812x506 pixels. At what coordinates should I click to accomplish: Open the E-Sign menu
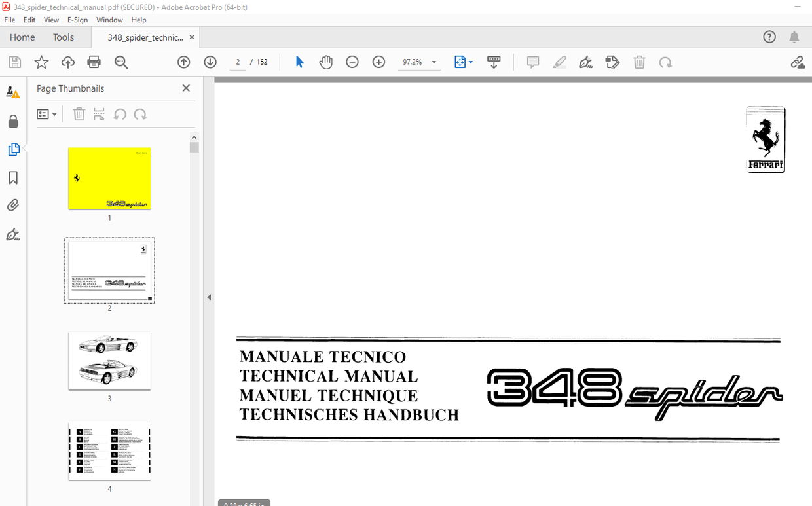tap(77, 20)
